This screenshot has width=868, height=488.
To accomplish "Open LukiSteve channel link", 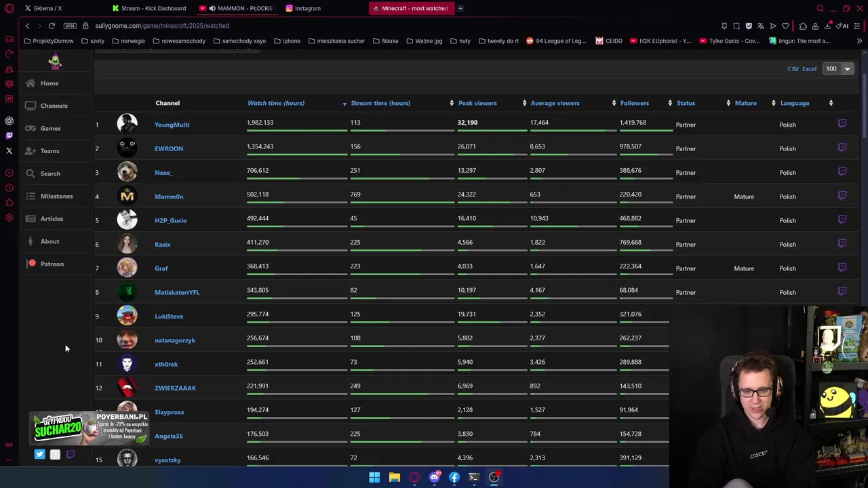I will 169,316.
